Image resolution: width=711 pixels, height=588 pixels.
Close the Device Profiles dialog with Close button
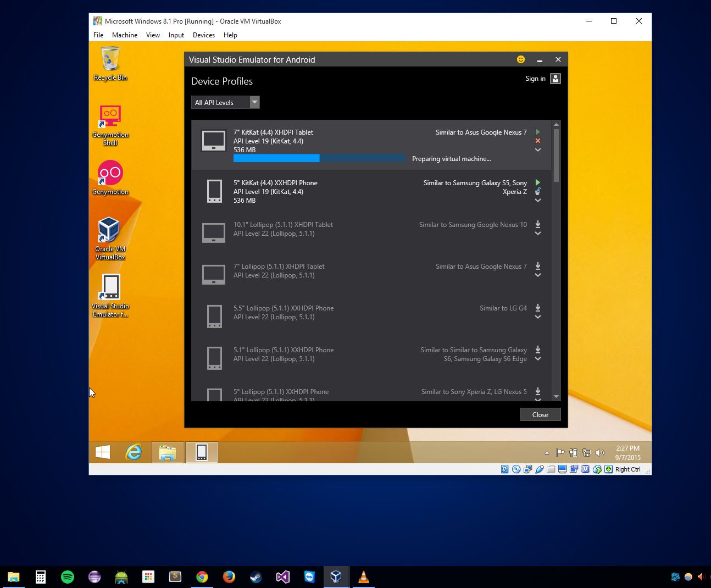pos(540,414)
